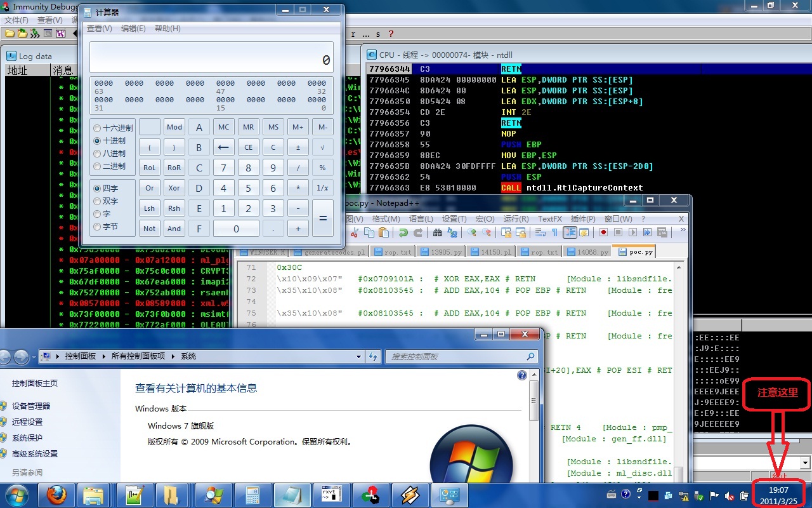Screen dimensions: 812x508
Task: Switch to the 14150.pl tab
Action: [x=491, y=252]
